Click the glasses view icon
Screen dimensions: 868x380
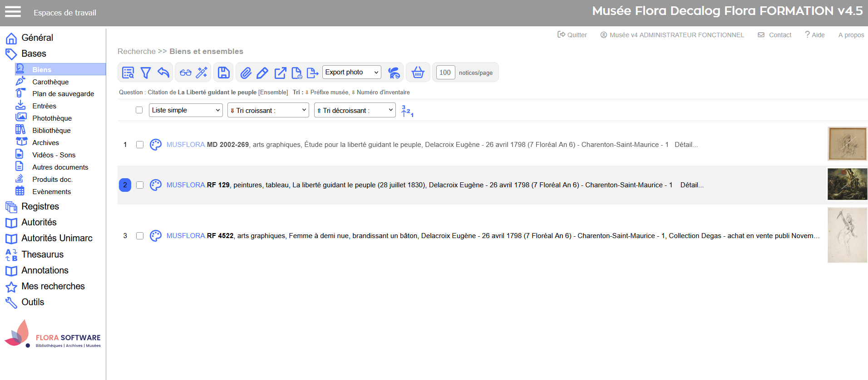[x=185, y=73]
